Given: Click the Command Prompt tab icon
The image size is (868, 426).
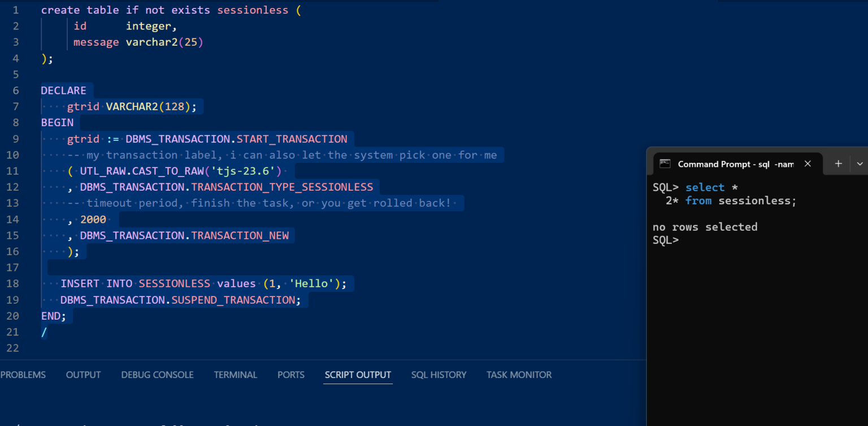Looking at the screenshot, I should [x=665, y=163].
